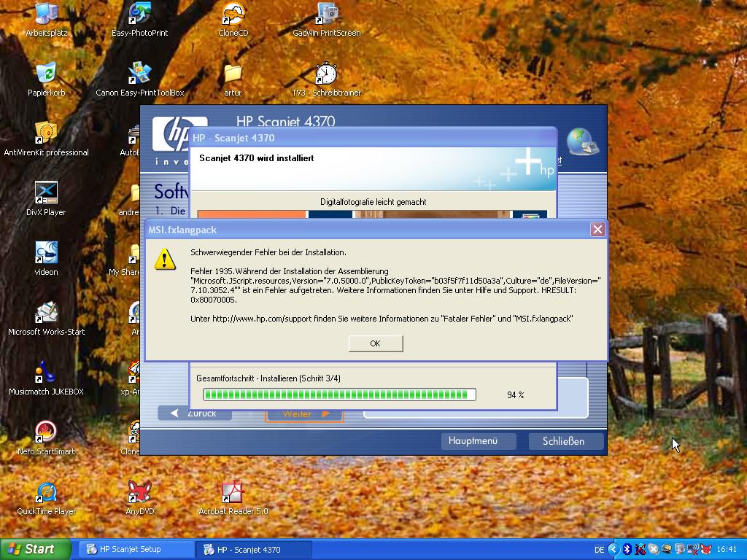Click the Hauptmenü button

[x=477, y=441]
